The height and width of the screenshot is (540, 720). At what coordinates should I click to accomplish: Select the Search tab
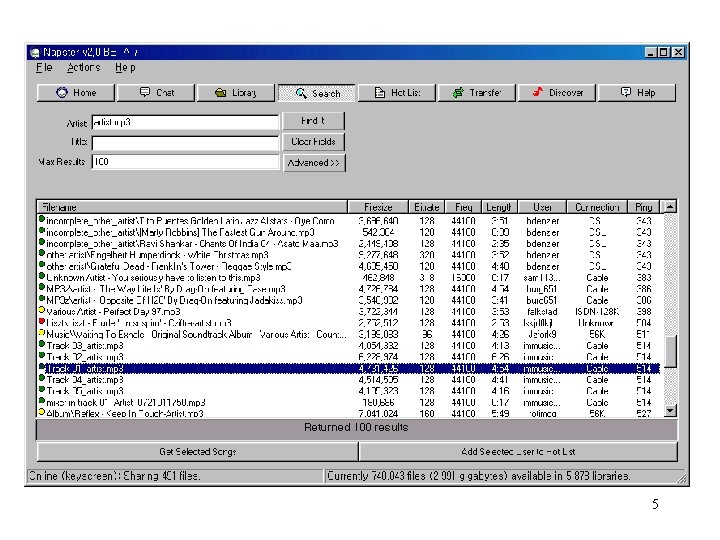[x=316, y=93]
